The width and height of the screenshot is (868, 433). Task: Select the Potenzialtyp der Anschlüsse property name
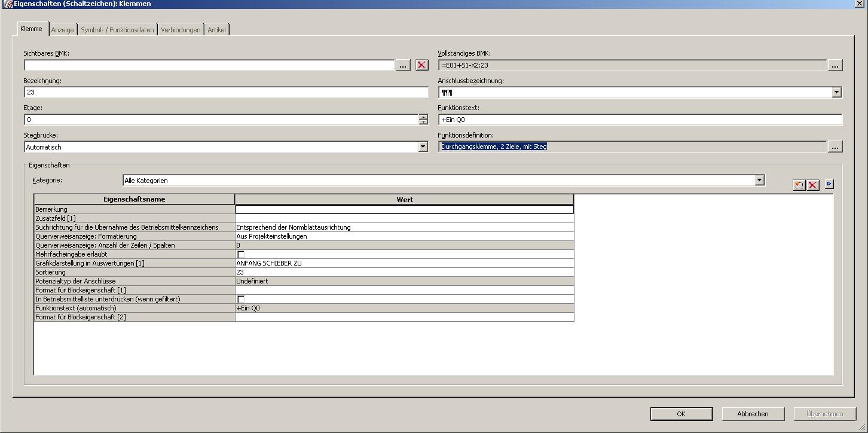[135, 281]
